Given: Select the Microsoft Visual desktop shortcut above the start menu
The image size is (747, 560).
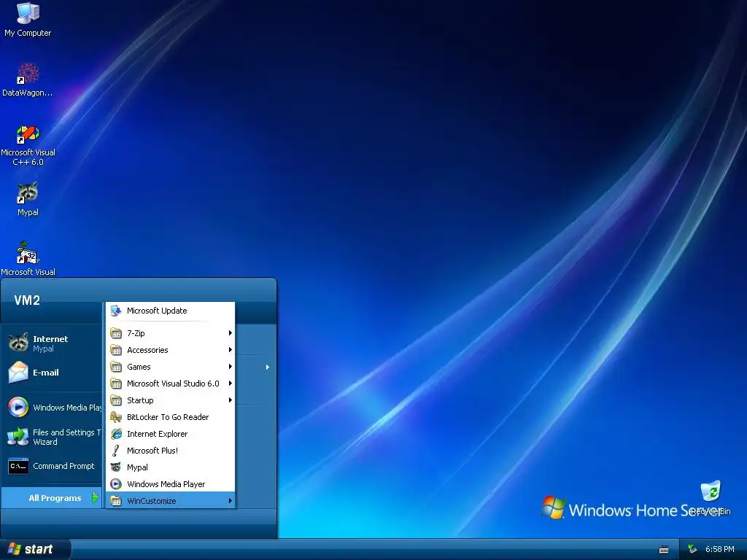Looking at the screenshot, I should pos(28,253).
